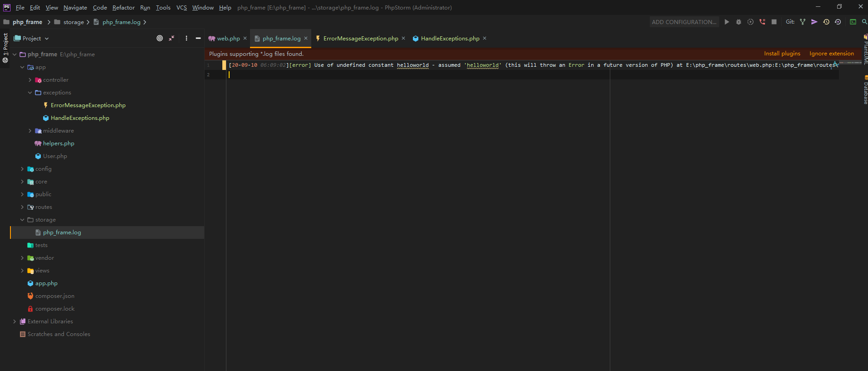Expand the views folder
Viewport: 868px width, 371px height.
[x=22, y=271]
